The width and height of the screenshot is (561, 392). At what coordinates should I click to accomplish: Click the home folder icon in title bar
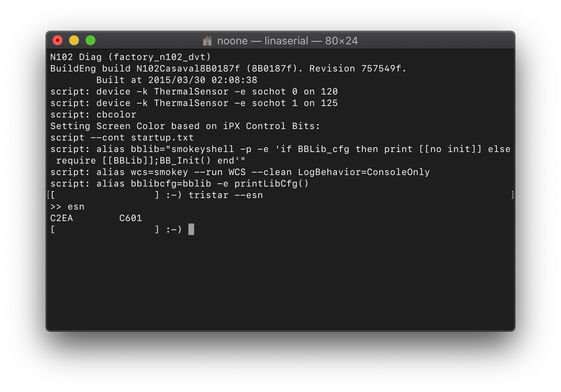(207, 41)
